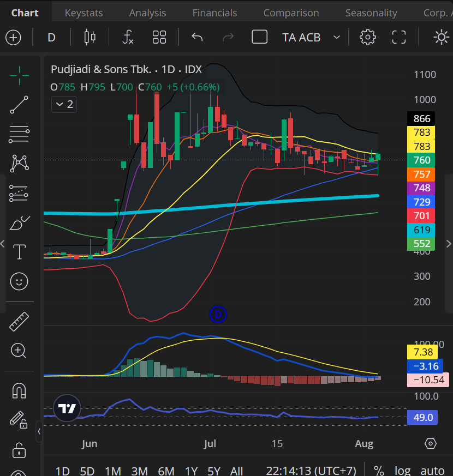Click the green 552 price label
The height and width of the screenshot is (476, 453).
pos(421,244)
